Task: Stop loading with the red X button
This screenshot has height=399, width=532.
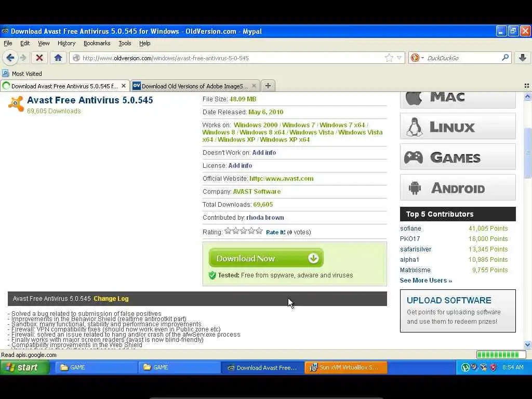Action: click(x=39, y=58)
